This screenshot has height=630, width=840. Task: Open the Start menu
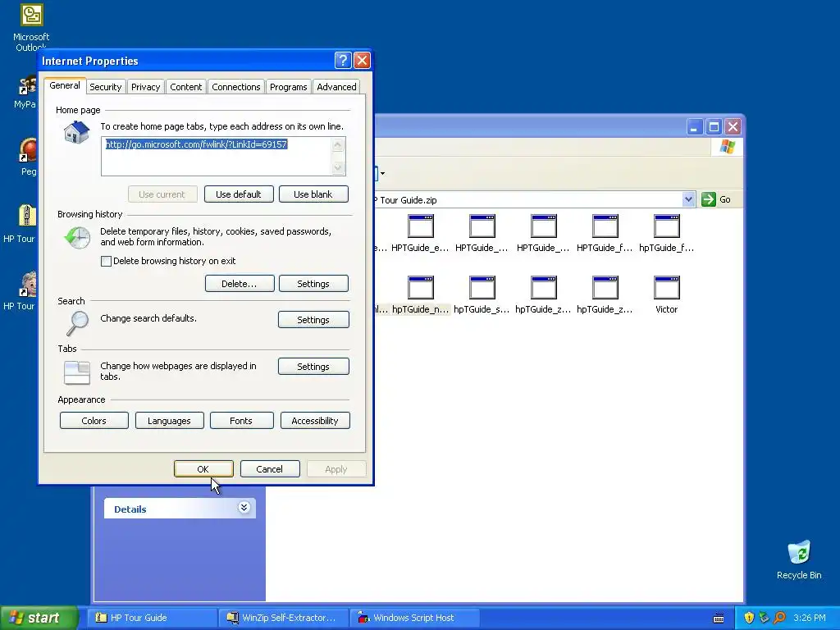click(38, 618)
